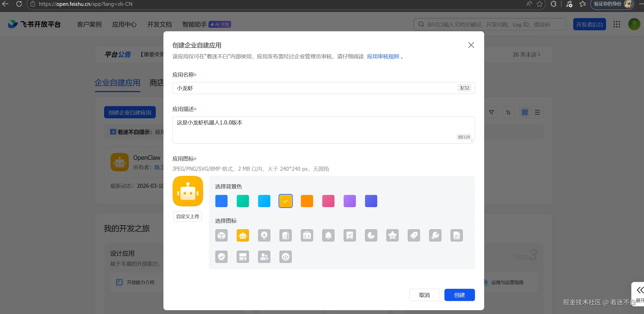Click the blue 创建 button

pyautogui.click(x=459, y=295)
